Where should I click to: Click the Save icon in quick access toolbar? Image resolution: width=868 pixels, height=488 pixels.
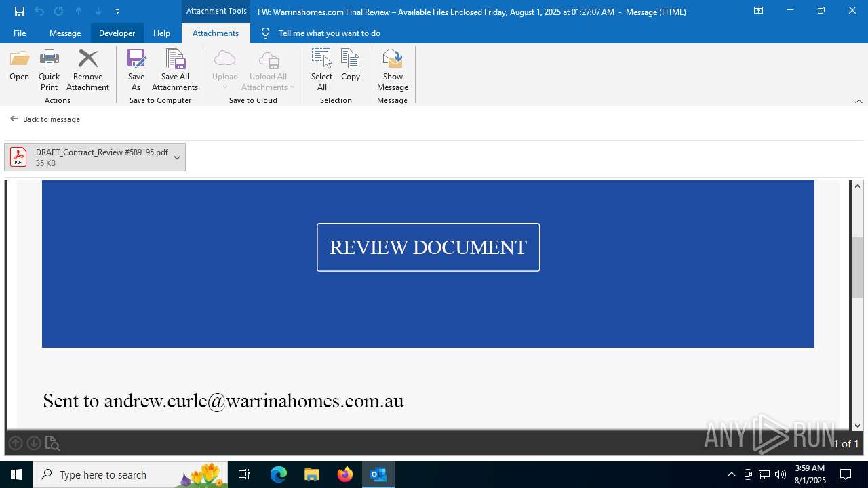point(20,12)
